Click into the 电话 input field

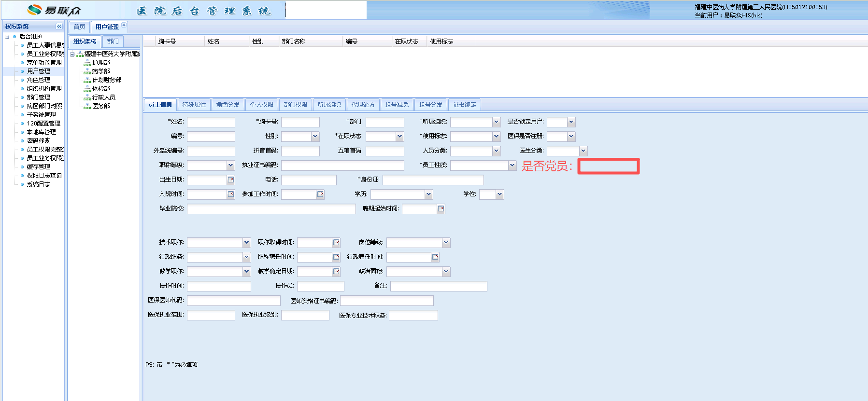click(x=309, y=180)
